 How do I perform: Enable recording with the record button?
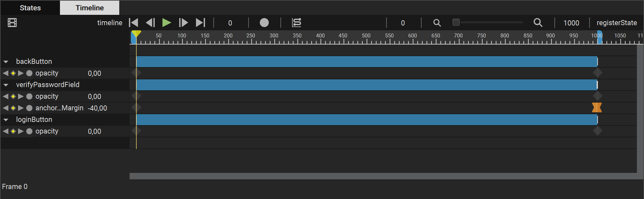264,23
